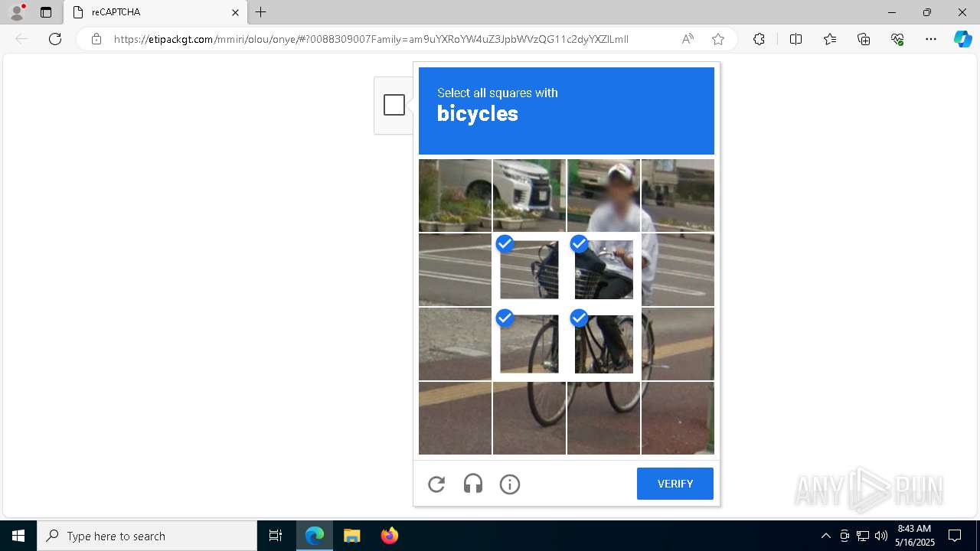Select the tile with the white van front
Image resolution: width=980 pixels, height=551 pixels.
[x=529, y=195]
